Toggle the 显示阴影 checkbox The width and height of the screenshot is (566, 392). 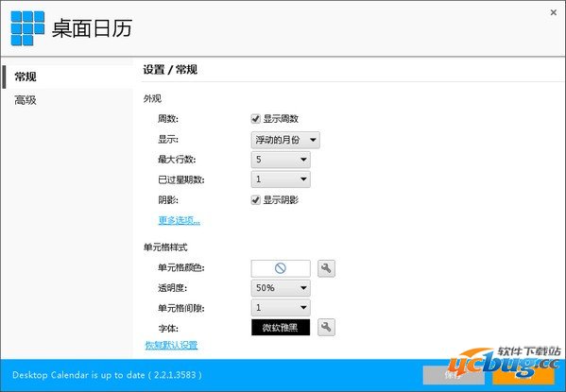(255, 200)
